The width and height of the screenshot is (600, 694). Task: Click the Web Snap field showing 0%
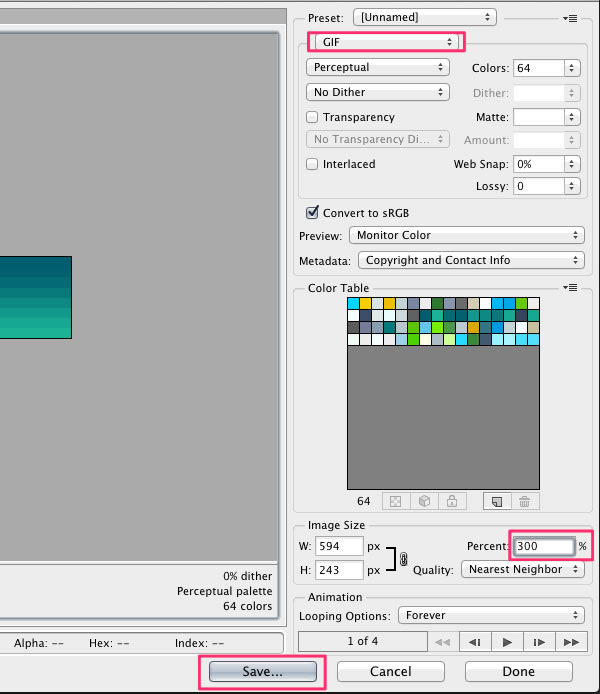(x=539, y=164)
